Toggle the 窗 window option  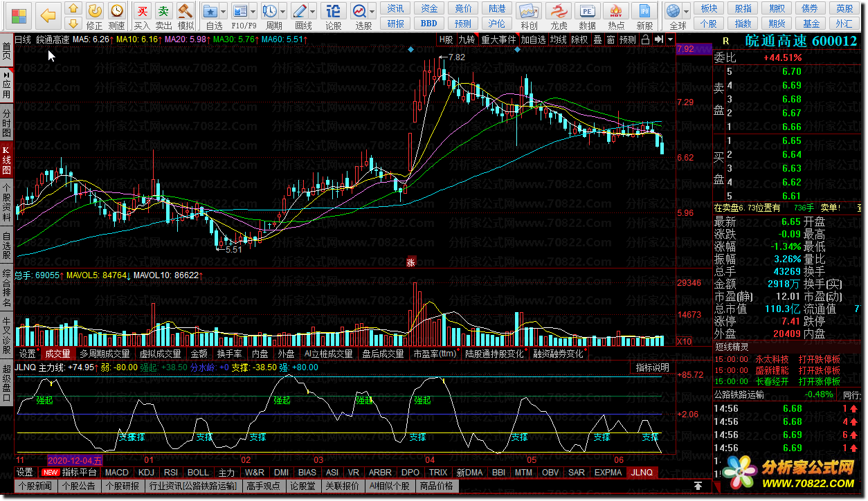(611, 39)
